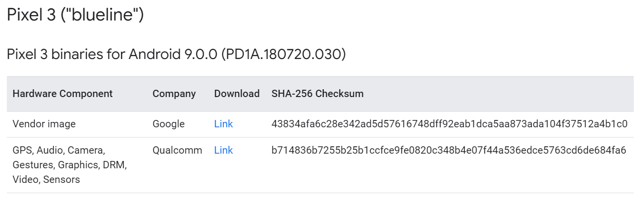Open the Qualcomm binaries download link
Image resolution: width=644 pixels, height=199 pixels.
click(223, 150)
